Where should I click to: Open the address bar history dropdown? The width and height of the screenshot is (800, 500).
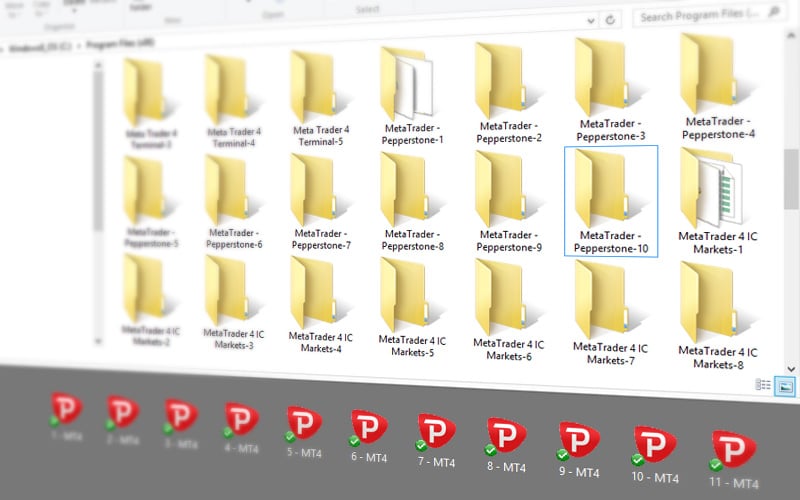point(591,21)
